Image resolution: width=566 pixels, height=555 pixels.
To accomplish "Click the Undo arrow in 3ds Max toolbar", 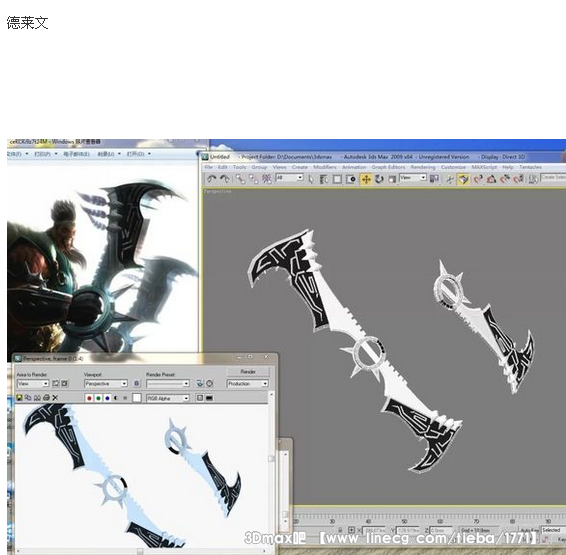I will (212, 179).
